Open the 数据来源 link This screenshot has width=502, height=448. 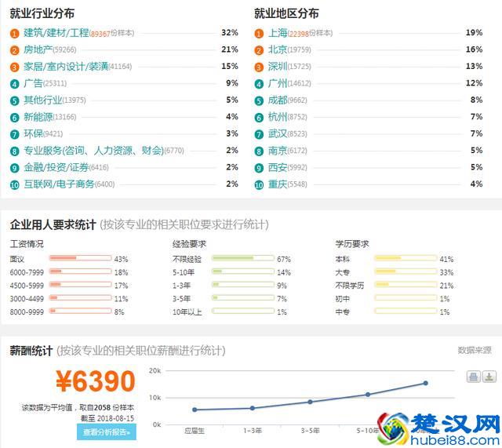(474, 351)
